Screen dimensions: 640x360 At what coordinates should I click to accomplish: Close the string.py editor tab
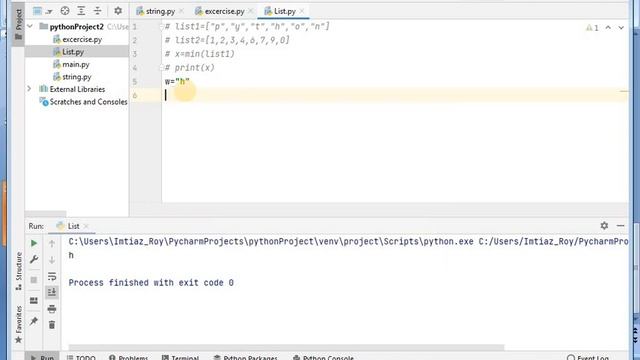tap(181, 11)
